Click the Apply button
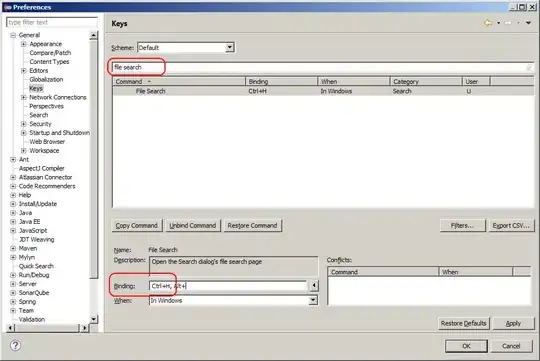The height and width of the screenshot is (361, 540). click(513, 323)
